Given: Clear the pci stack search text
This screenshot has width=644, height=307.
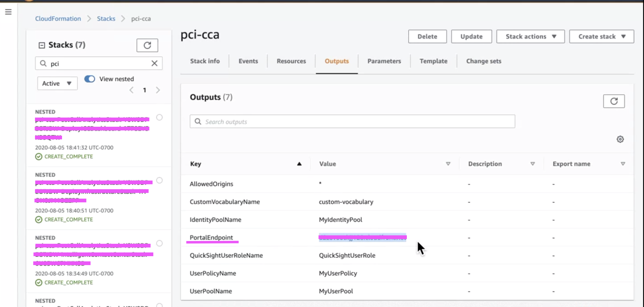Looking at the screenshot, I should 154,63.
